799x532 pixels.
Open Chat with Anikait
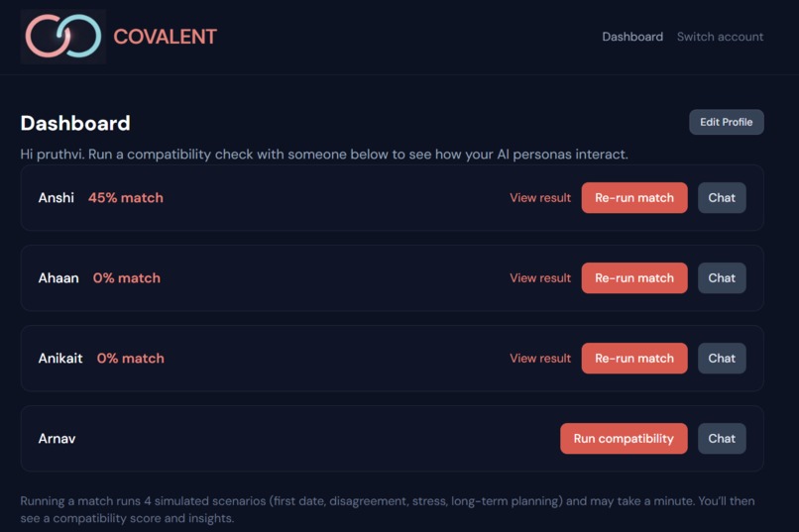click(722, 359)
